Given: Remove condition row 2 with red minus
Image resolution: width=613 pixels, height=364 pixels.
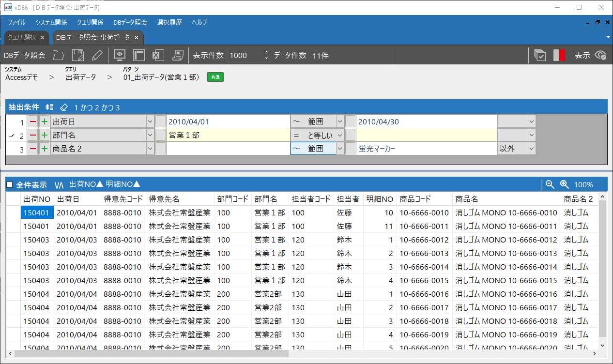Looking at the screenshot, I should click(x=33, y=135).
